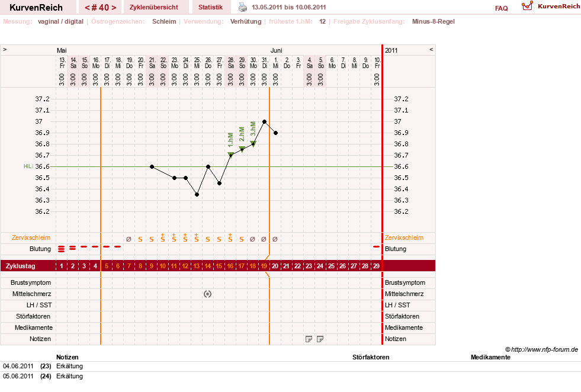Viewport: 581px width, 392px height.
Task: Collapse chart with right corner arrow
Action: click(x=431, y=49)
